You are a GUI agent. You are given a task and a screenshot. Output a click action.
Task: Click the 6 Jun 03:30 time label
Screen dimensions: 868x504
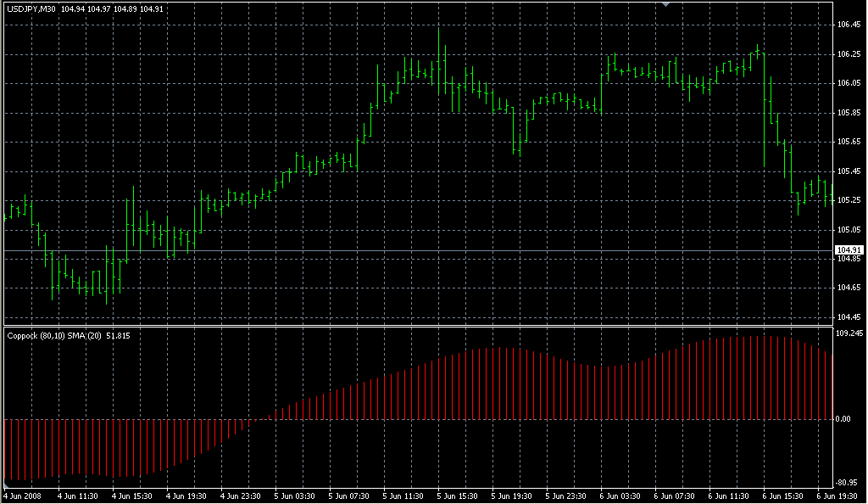[x=620, y=496]
